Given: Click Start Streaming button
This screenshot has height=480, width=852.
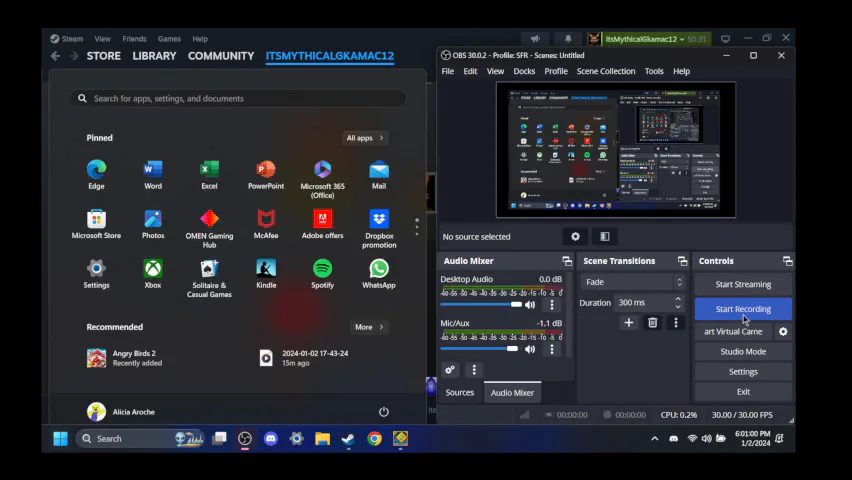Looking at the screenshot, I should (743, 284).
